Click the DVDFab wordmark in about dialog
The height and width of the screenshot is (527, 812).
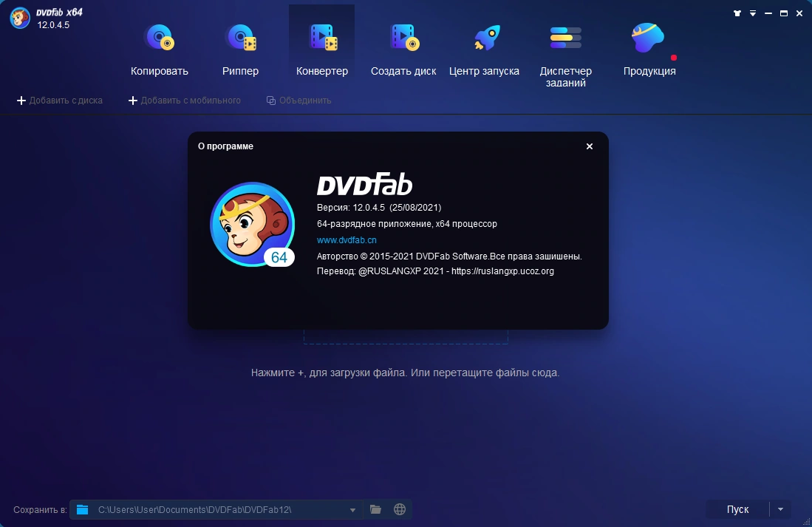tap(364, 184)
